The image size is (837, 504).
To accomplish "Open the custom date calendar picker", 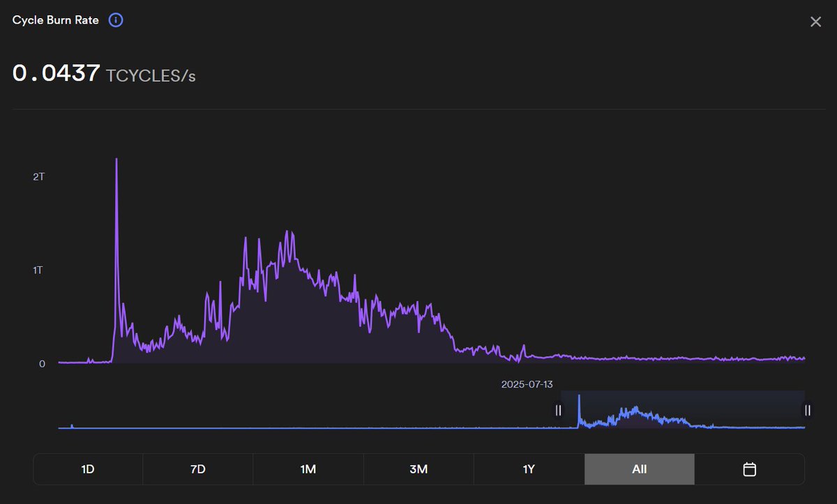I will 750,469.
